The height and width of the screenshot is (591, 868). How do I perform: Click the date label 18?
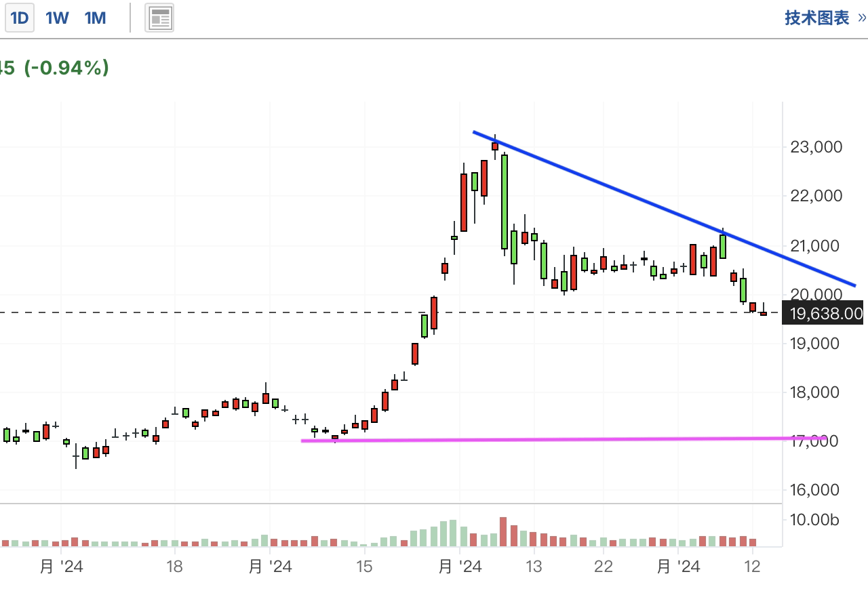[x=174, y=566]
